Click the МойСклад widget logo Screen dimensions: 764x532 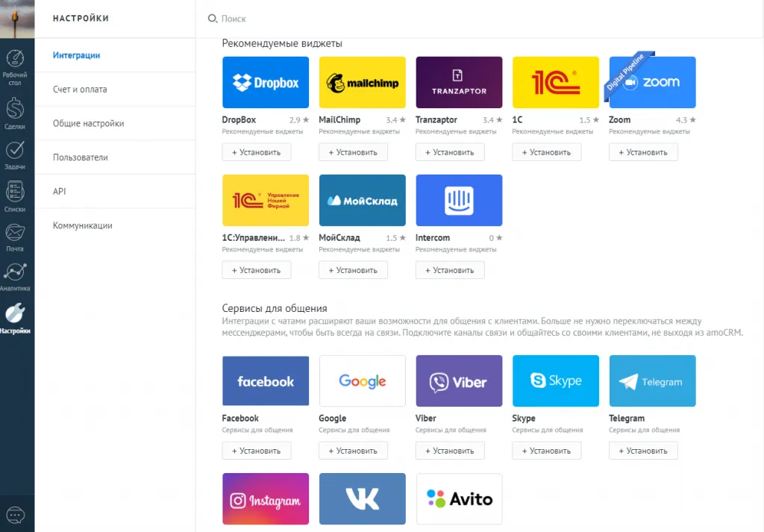point(362,200)
